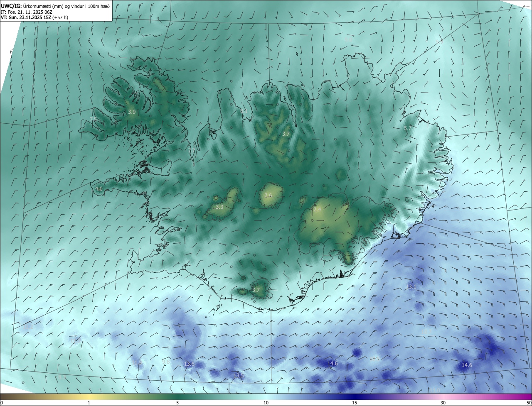
Task: Click the 13.1 value off the southeast coast
Action: pos(411,287)
